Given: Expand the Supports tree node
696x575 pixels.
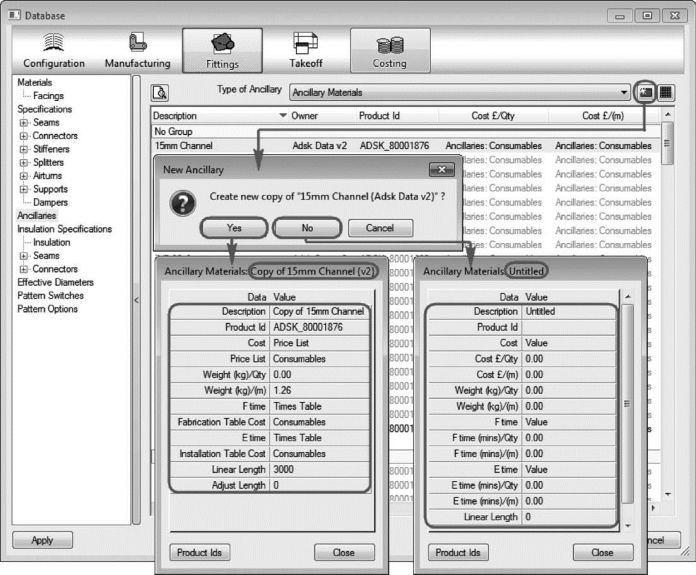Looking at the screenshot, I should click(x=24, y=189).
